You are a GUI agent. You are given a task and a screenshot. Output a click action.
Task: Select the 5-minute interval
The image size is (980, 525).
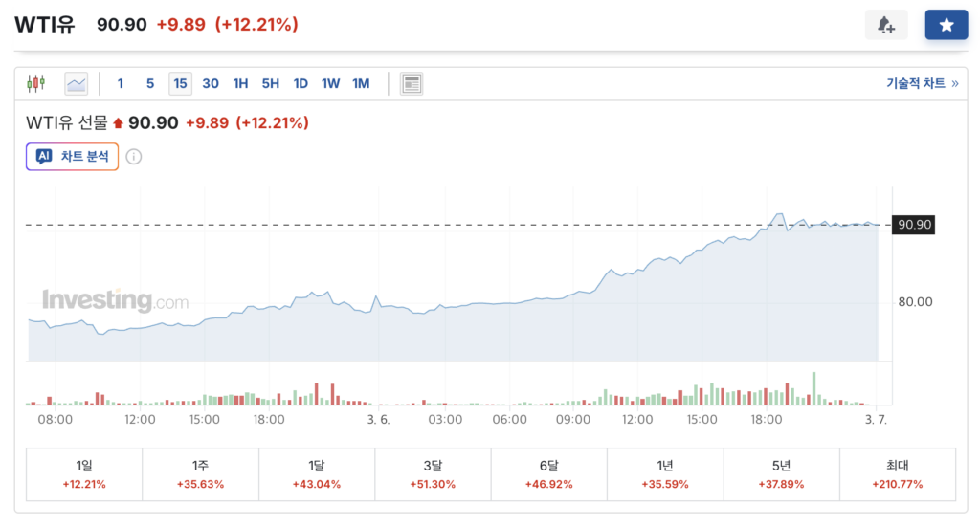pyautogui.click(x=150, y=83)
